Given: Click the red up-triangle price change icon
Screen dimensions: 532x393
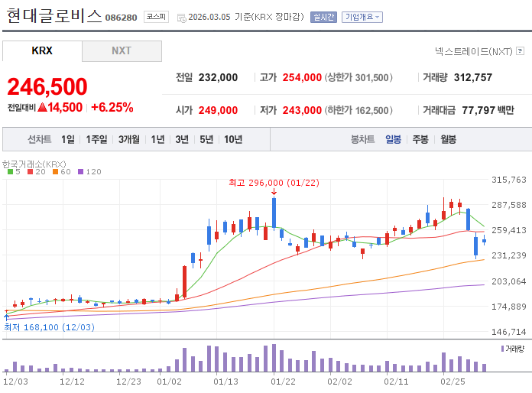Looking at the screenshot, I should click(42, 107).
